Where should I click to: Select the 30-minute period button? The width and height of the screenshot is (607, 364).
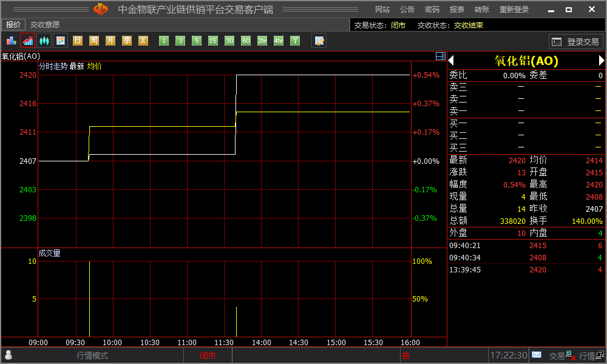coord(229,41)
